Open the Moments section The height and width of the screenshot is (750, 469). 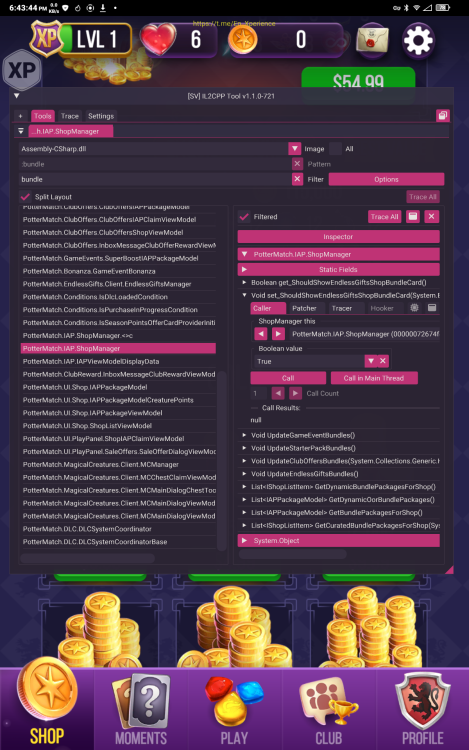point(141,709)
